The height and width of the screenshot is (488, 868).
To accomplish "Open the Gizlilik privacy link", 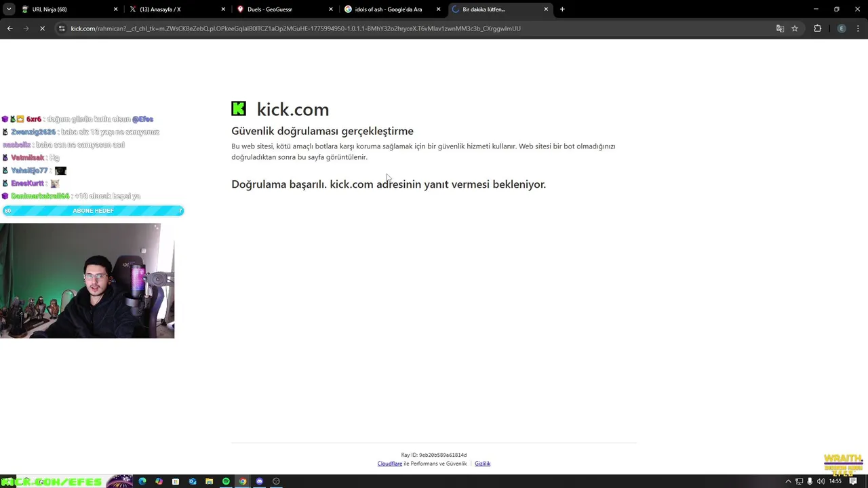I will [482, 464].
